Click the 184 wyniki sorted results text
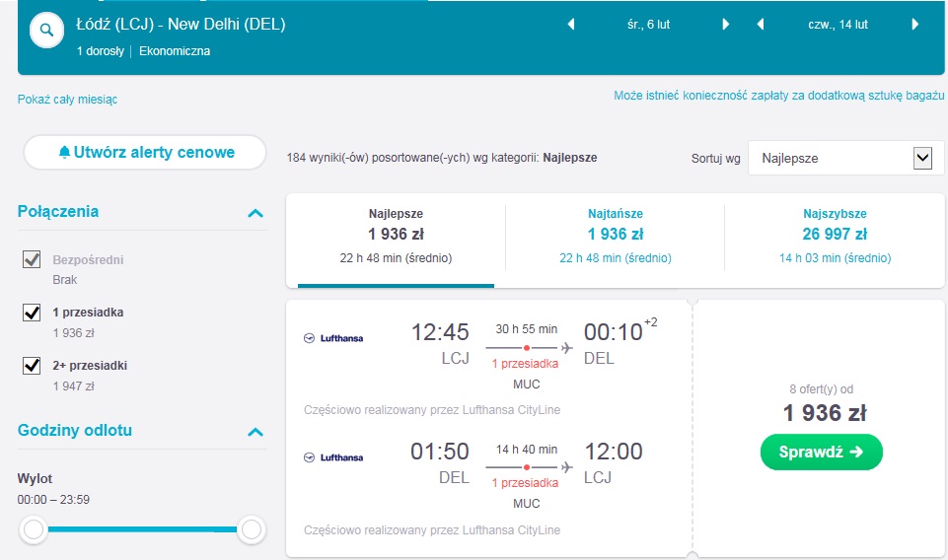This screenshot has width=948, height=560. click(442, 158)
